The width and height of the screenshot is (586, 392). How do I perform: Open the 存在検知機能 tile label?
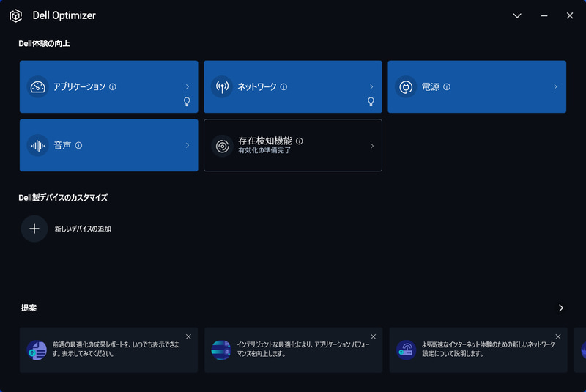click(x=265, y=141)
